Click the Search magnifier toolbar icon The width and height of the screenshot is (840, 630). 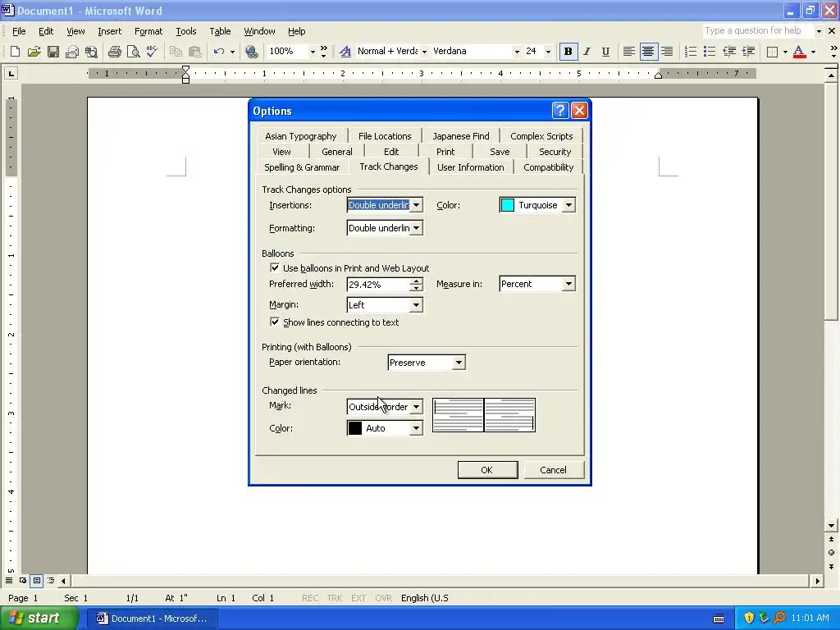click(91, 52)
